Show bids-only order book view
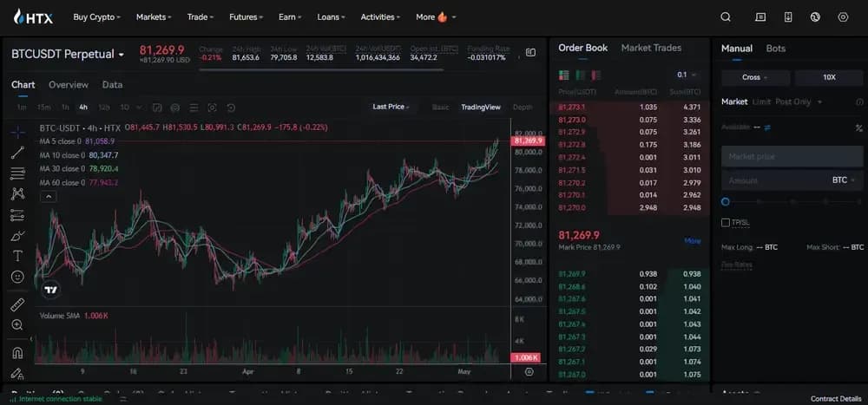The width and height of the screenshot is (868, 405). click(580, 75)
